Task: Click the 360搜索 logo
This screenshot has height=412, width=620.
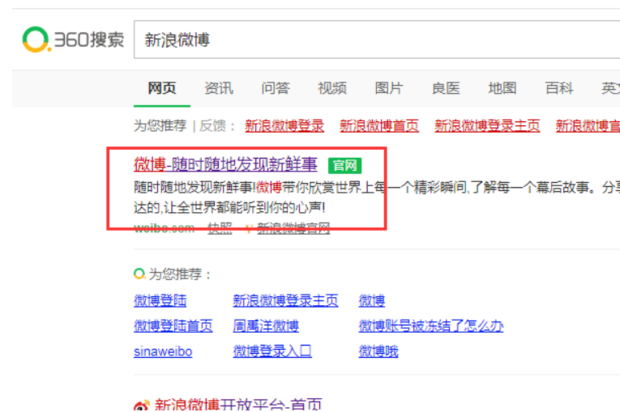Action: 73,40
